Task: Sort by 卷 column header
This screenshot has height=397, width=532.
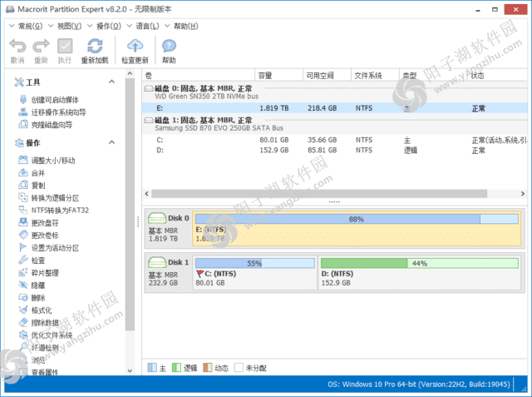Action: [x=199, y=76]
